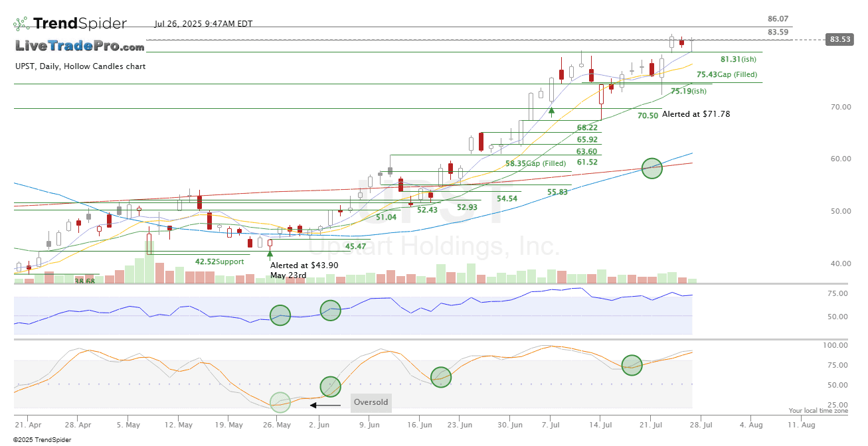Click the 83.53 current price tag

tap(840, 40)
